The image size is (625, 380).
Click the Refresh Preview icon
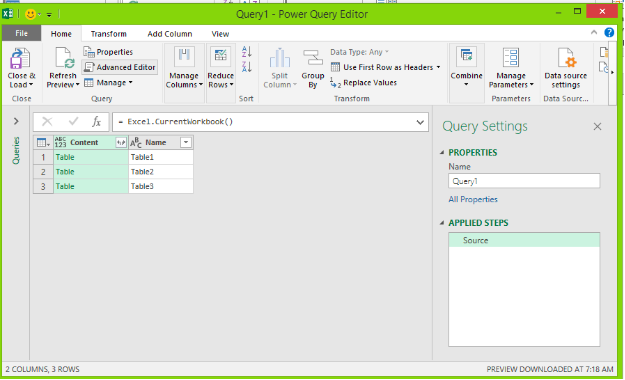coord(64,59)
